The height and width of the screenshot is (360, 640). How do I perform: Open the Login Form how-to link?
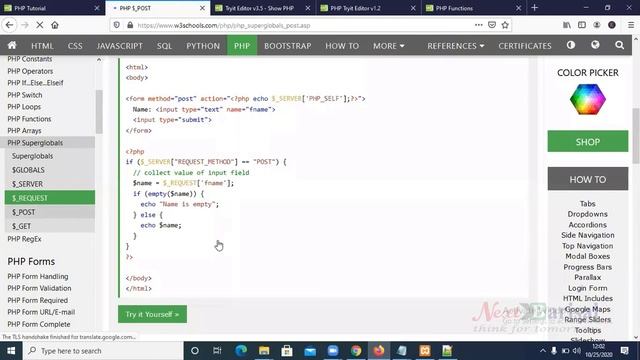587,288
